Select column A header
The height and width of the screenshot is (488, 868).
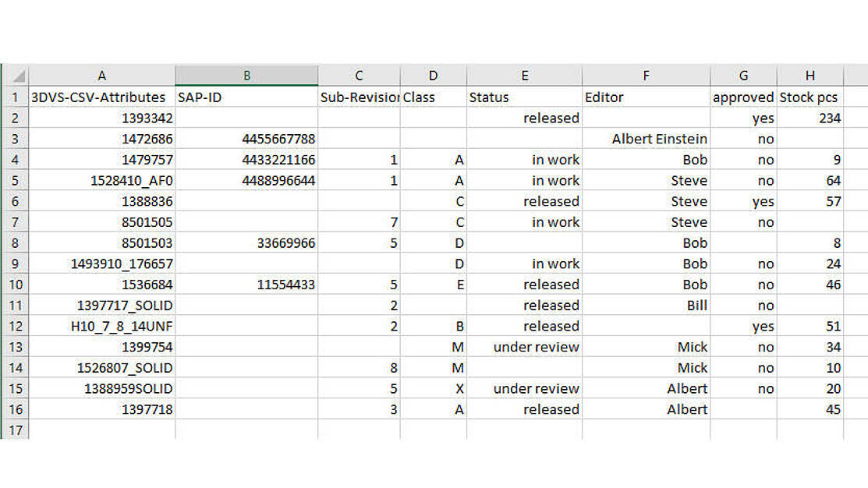(x=102, y=76)
